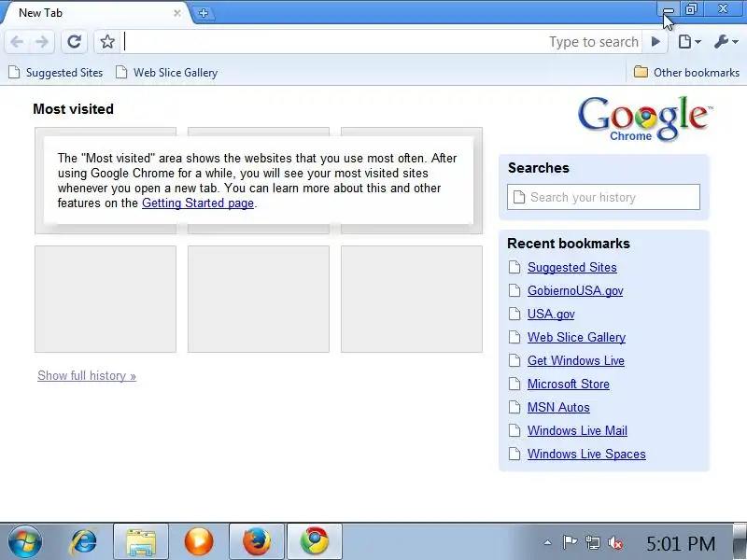Open the Get Windows Live bookmark
Screen dimensions: 747x560
coord(575,360)
